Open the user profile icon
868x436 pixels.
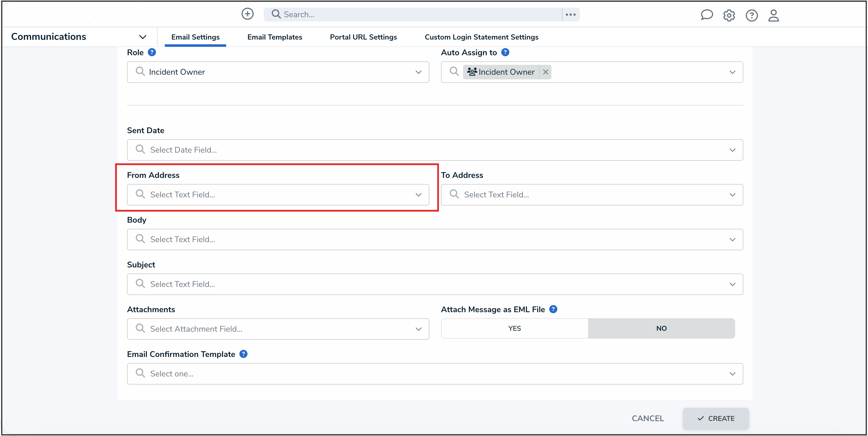click(x=774, y=15)
